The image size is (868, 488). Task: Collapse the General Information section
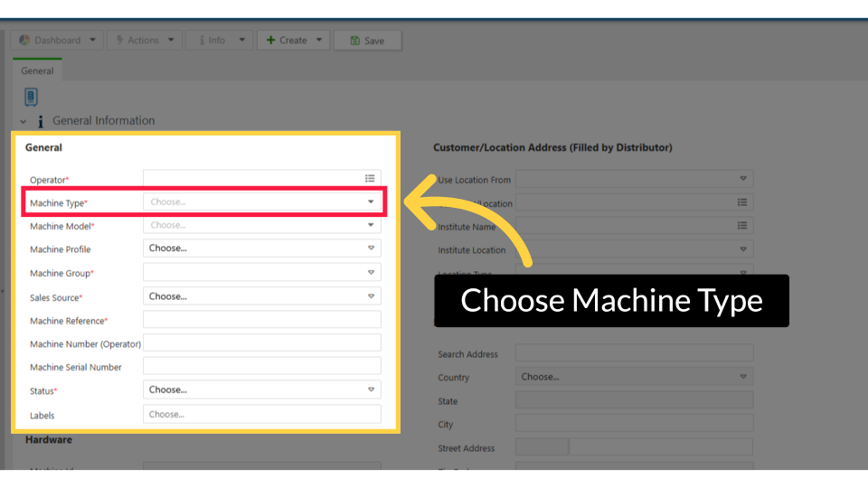pos(24,121)
